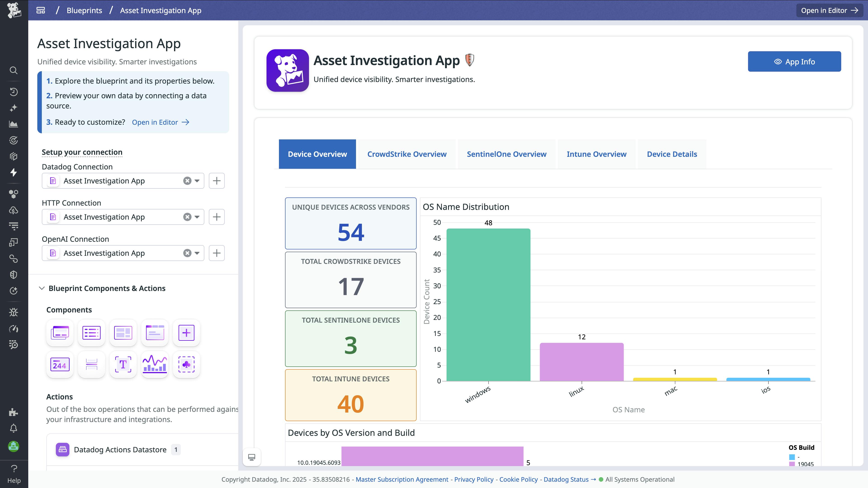Select the Security shield icon in the sidebar

[x=14, y=274]
